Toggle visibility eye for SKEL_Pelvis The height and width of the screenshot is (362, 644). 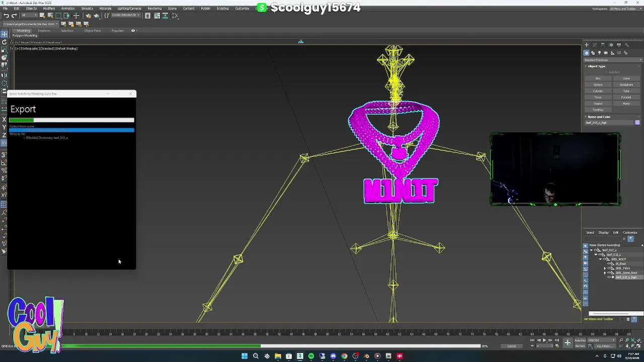[609, 268]
